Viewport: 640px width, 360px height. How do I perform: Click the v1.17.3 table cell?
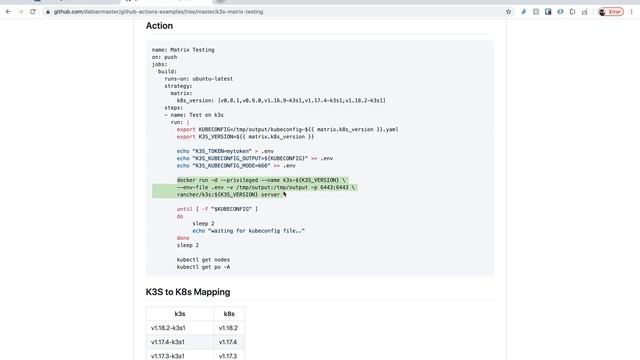pyautogui.click(x=229, y=356)
